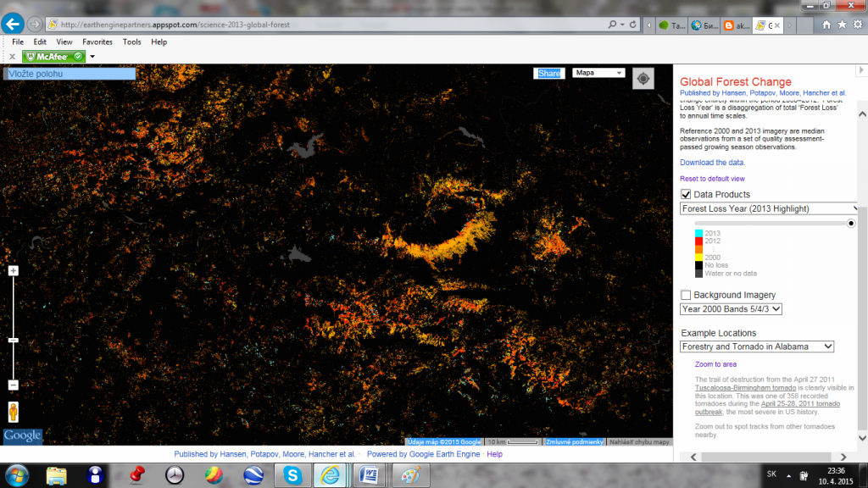
Task: Click the Download the data link
Action: (712, 162)
